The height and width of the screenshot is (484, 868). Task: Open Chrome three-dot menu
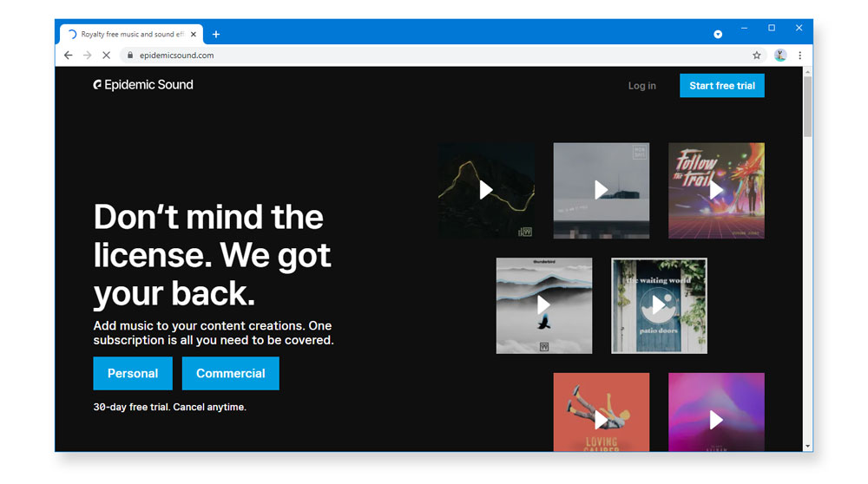800,56
